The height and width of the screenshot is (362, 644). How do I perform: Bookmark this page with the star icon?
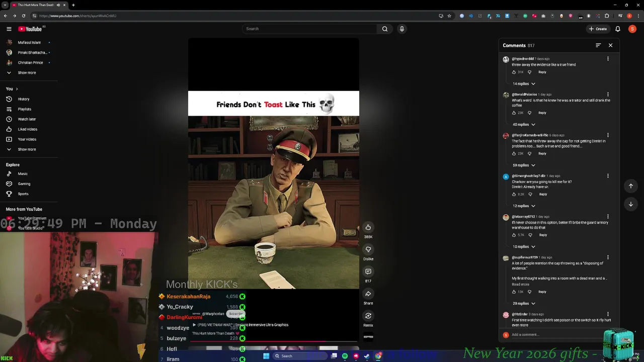449,16
